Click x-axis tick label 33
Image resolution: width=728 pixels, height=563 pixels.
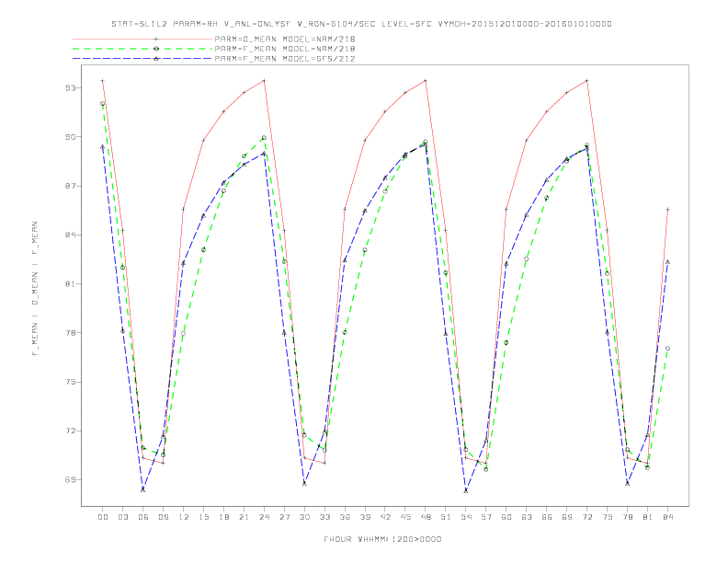(324, 517)
